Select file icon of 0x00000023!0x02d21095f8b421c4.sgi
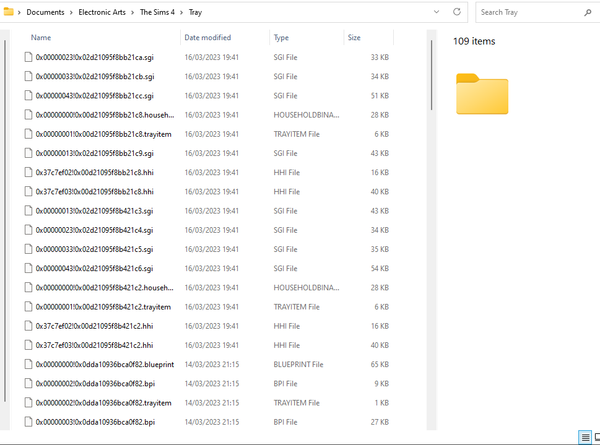Screen dimensions: 600x445 [x=28, y=230]
